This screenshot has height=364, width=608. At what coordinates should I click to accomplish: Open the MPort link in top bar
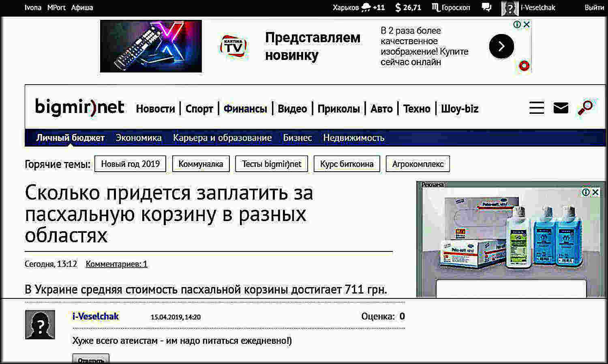(x=56, y=7)
